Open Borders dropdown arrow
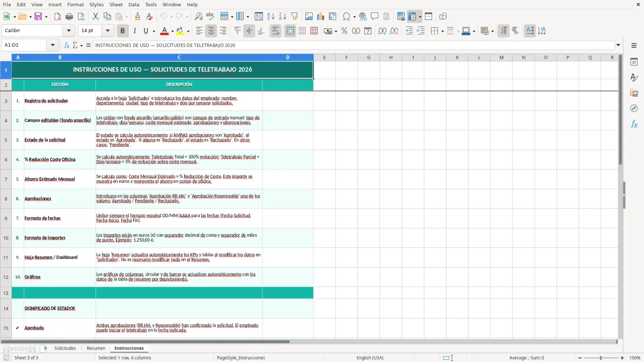 442,31
